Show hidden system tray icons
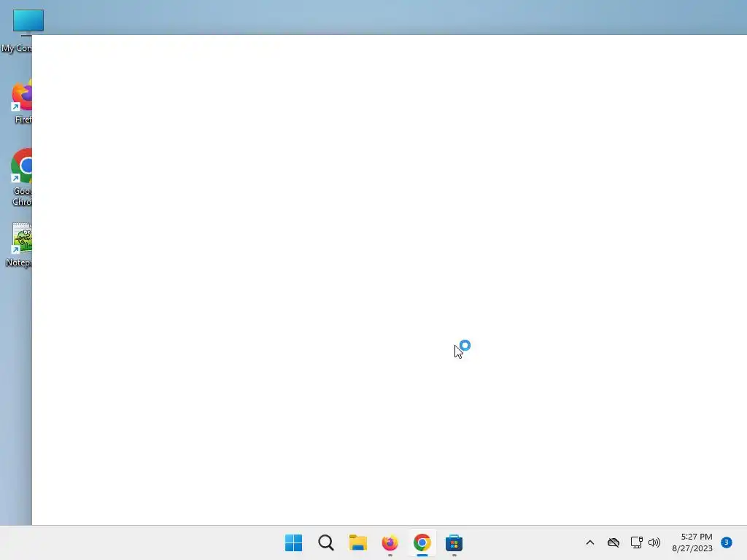Screen dimensions: 747x560 point(589,542)
